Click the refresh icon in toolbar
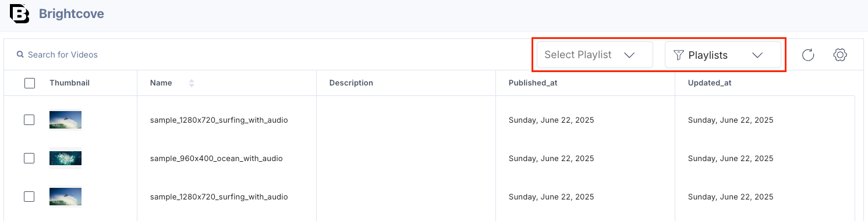The image size is (868, 221). point(808,55)
